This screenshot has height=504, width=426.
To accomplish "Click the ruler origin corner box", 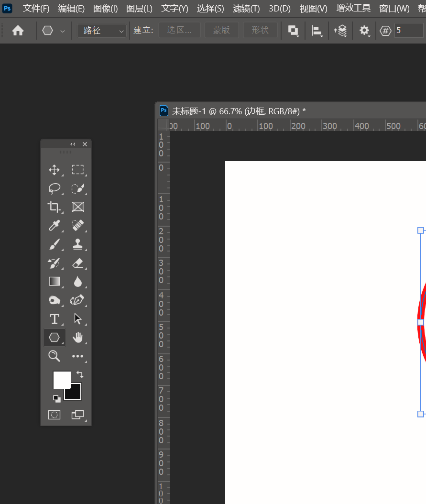I will pyautogui.click(x=163, y=125).
